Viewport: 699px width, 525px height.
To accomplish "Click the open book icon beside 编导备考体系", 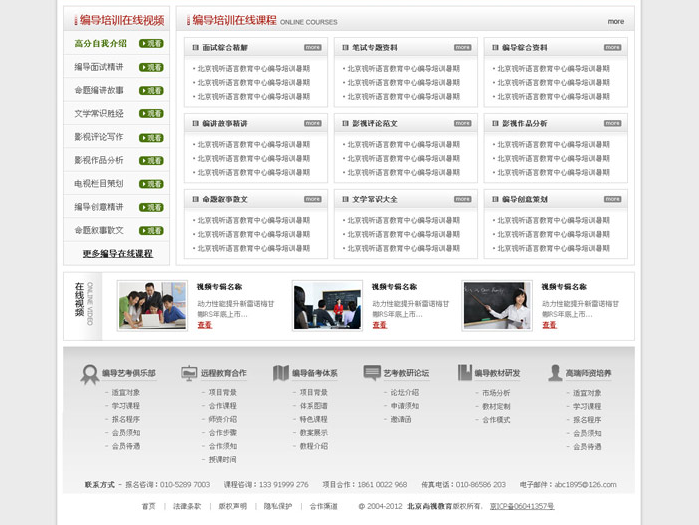I will coord(281,373).
